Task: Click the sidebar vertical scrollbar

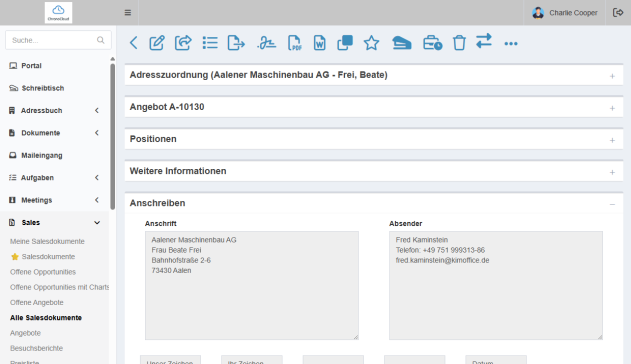Action: 113,137
